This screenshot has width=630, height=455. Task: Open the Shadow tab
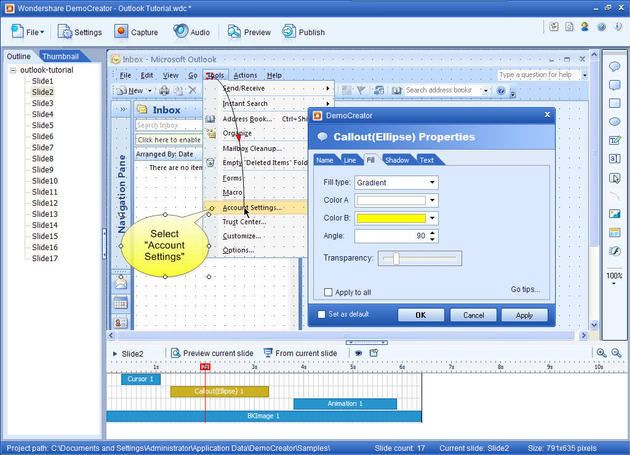tap(397, 160)
